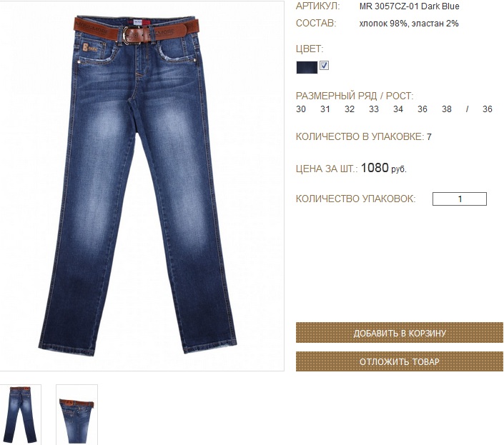Click the ЦВЕТ label
Screen dimensions: 504x445
point(310,49)
